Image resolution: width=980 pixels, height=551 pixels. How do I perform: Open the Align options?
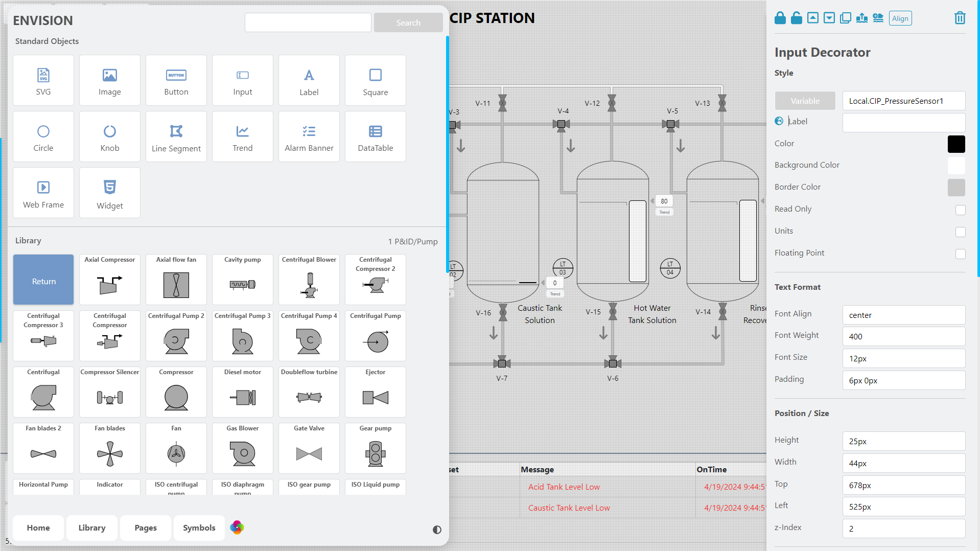pos(900,18)
